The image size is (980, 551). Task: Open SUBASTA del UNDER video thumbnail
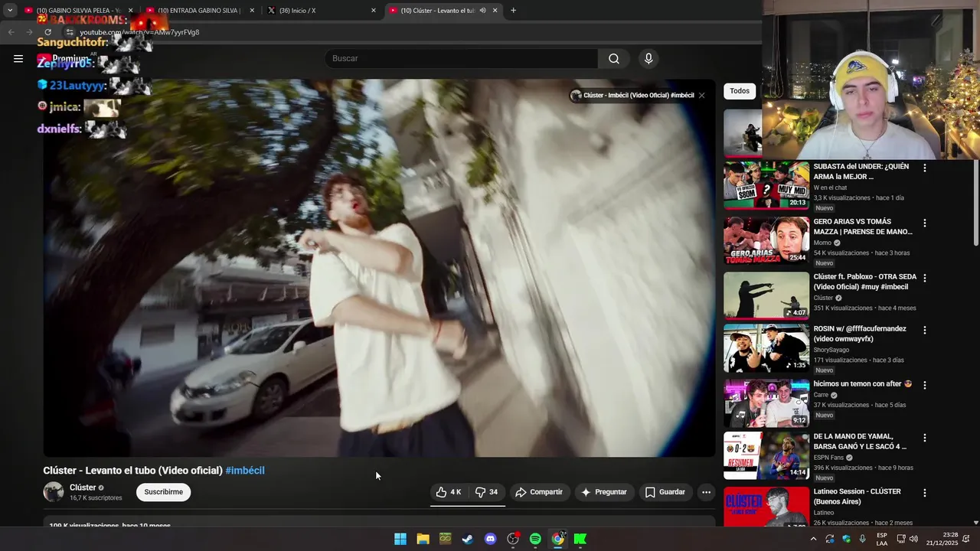pos(766,185)
